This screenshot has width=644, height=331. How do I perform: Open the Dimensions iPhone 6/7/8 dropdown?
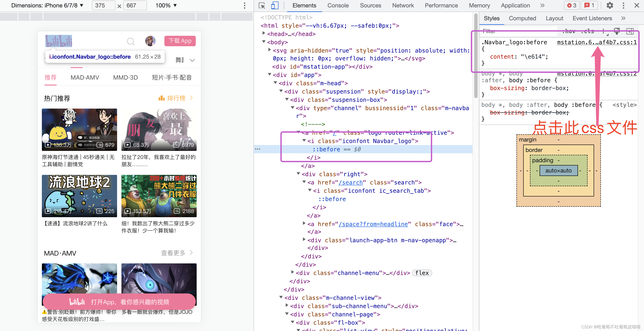47,5
